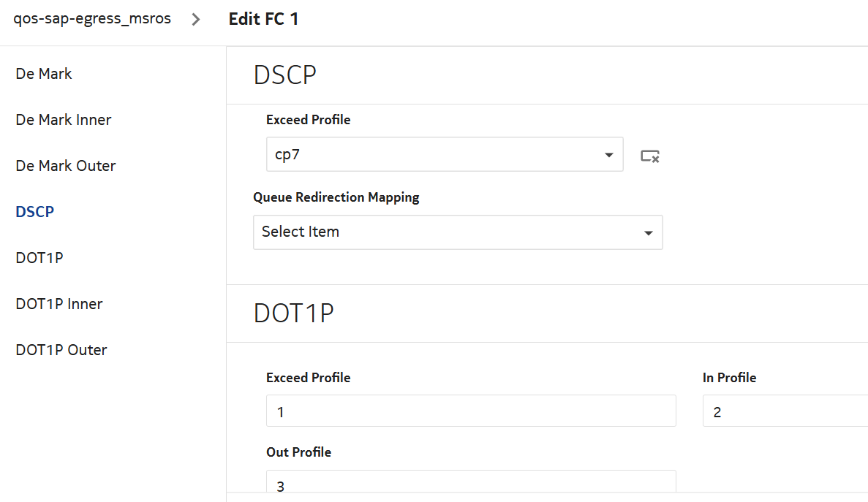Select DSCP in the sidebar
Screen dimensions: 868x502
35,212
